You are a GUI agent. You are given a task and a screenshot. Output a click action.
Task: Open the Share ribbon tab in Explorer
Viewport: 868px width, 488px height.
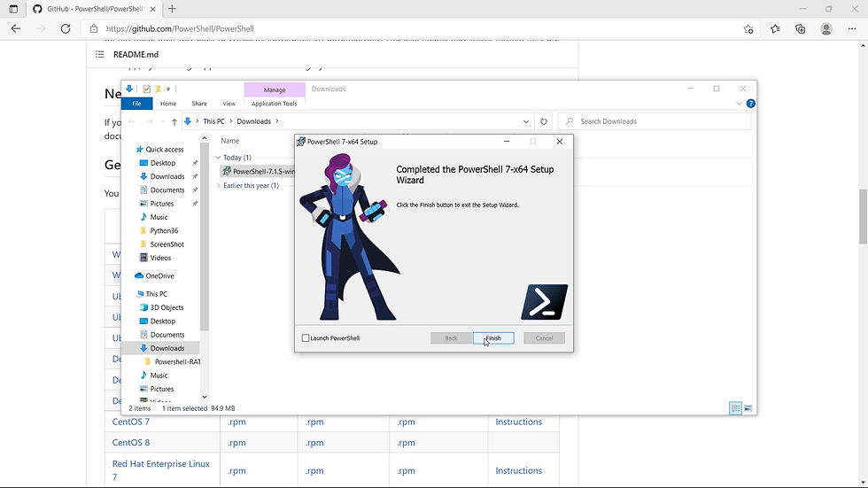click(x=199, y=104)
